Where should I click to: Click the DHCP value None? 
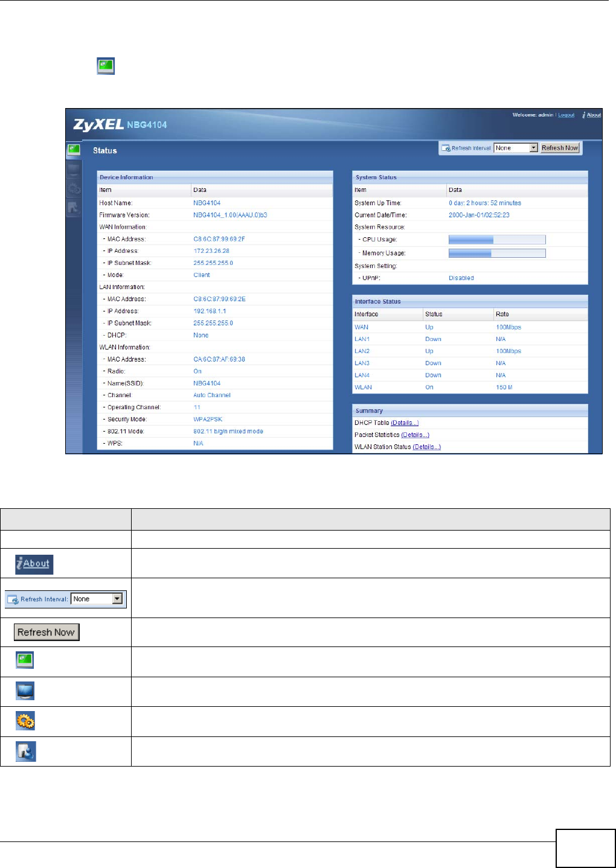click(x=201, y=335)
